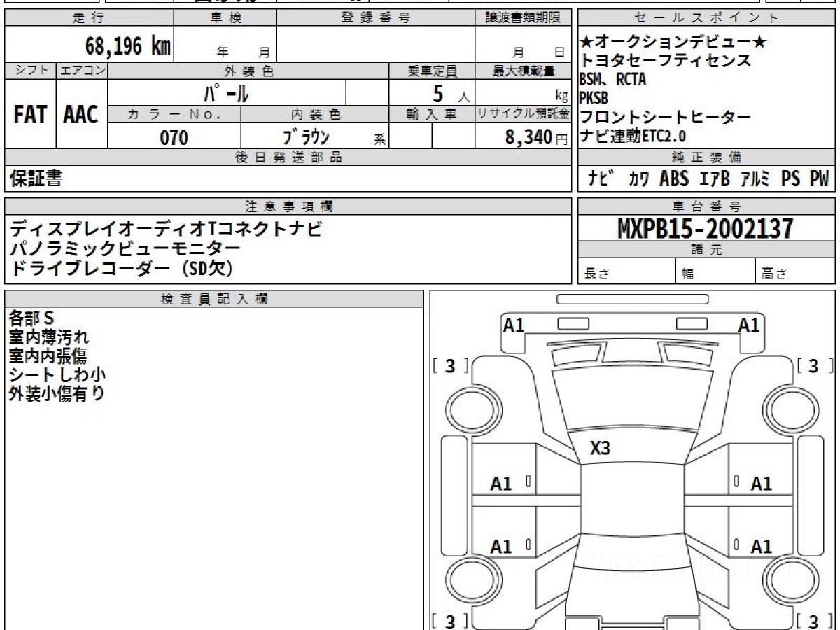Select the seating capacity value 5 人
Screen dimensions: 840x630
450,94
